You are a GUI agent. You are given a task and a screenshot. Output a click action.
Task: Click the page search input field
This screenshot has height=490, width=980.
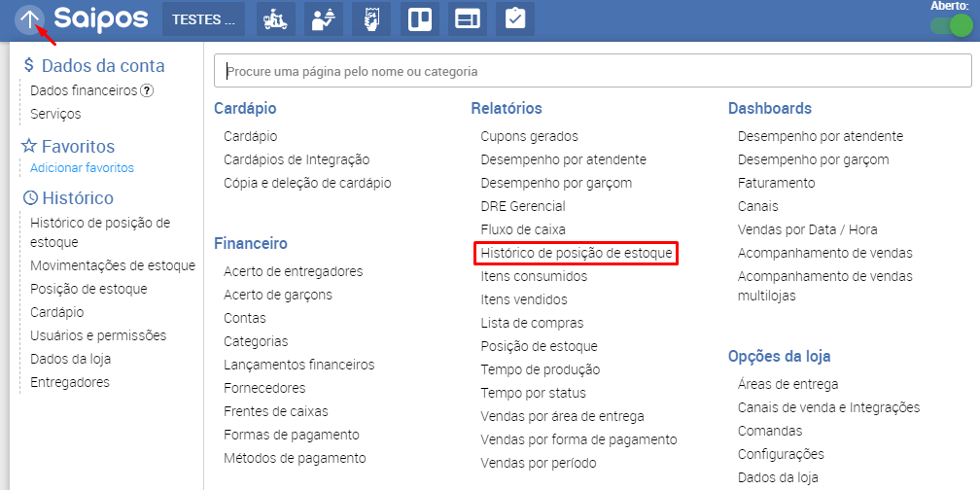click(592, 71)
